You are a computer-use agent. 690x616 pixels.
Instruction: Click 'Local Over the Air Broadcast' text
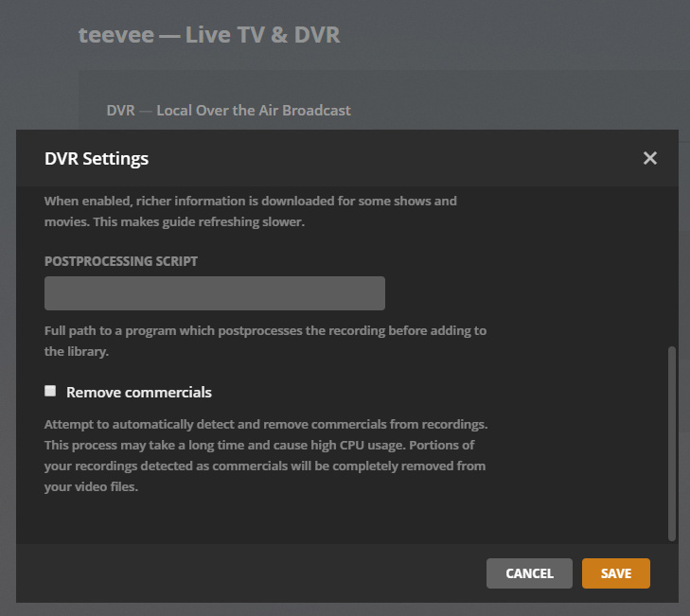[x=254, y=111]
